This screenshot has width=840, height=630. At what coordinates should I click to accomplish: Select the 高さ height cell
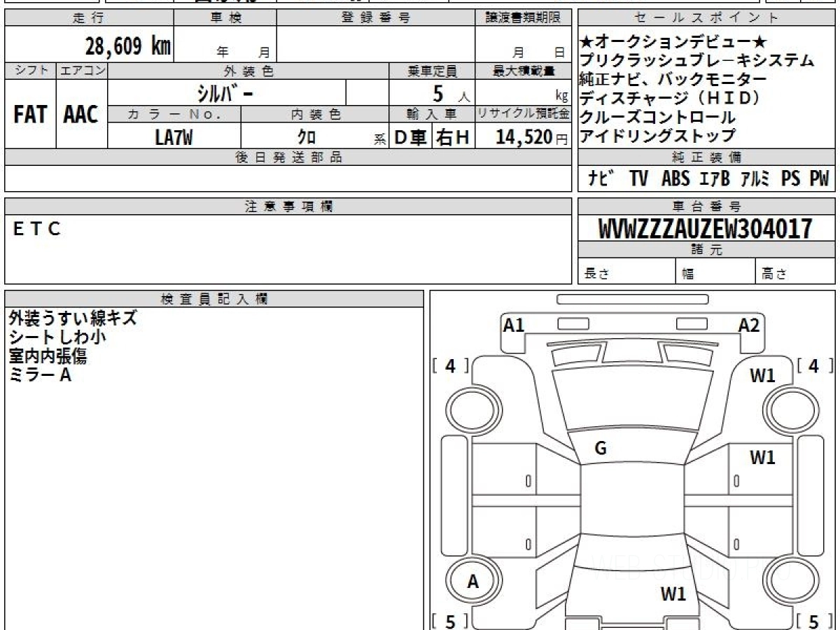coord(795,272)
